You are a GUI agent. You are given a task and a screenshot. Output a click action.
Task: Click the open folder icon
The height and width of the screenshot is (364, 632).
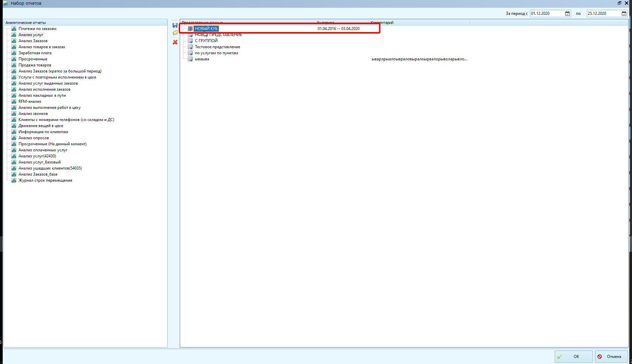pos(175,33)
